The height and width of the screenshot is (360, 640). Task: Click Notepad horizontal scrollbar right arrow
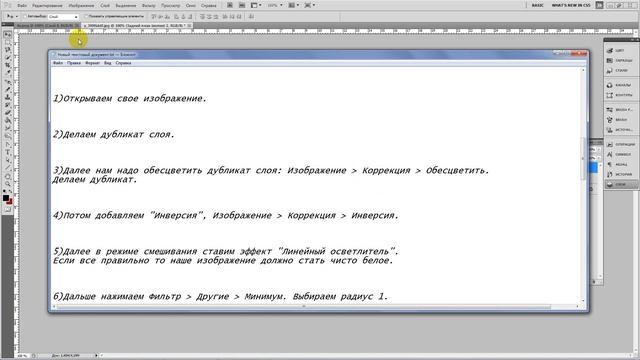coord(578,306)
